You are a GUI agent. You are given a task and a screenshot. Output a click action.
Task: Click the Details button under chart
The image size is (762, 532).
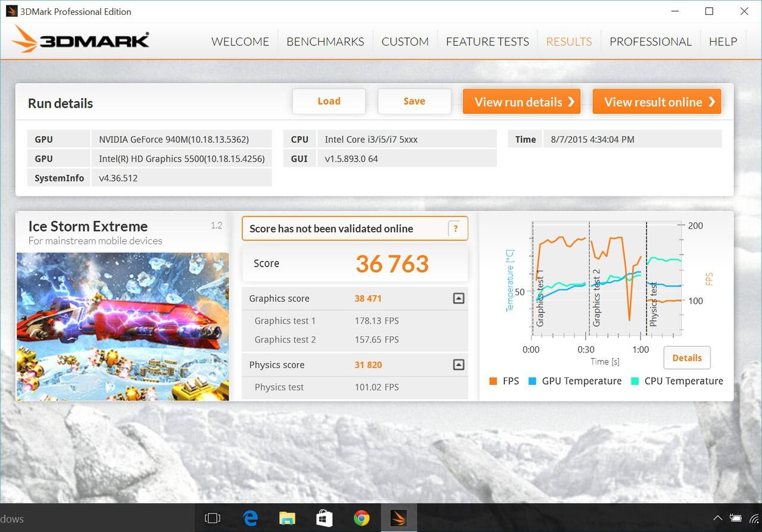pos(687,358)
